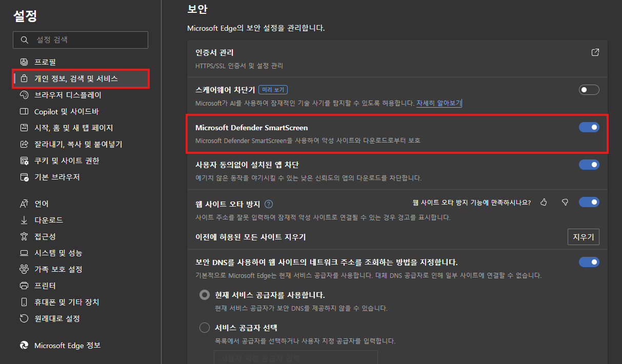Click the phone icon beside 휴대폰 및 기타 장치
Image resolution: width=622 pixels, height=364 pixels.
pyautogui.click(x=24, y=302)
